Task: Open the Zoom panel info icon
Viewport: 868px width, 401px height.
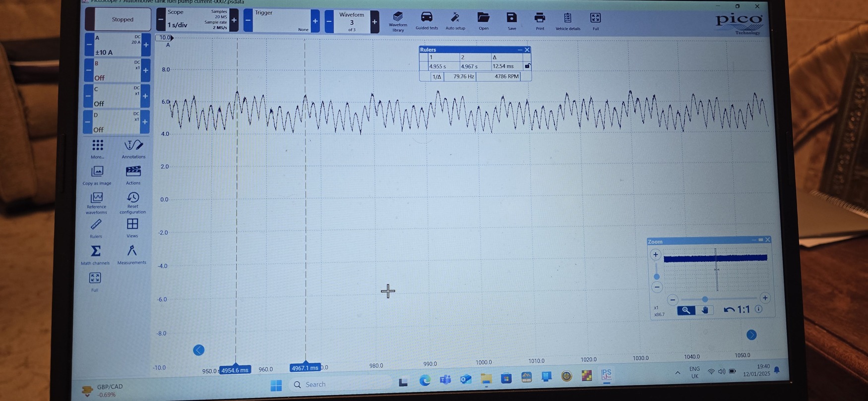Action: [x=758, y=309]
